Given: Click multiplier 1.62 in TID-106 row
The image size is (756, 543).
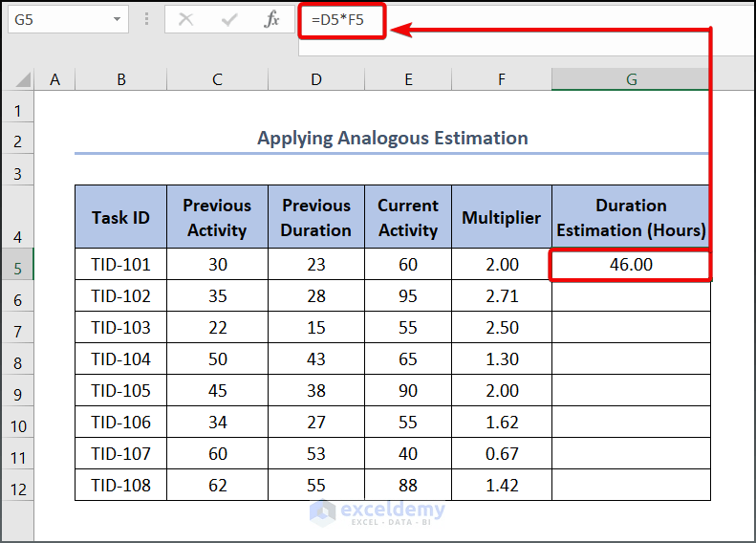Looking at the screenshot, I should (x=502, y=422).
